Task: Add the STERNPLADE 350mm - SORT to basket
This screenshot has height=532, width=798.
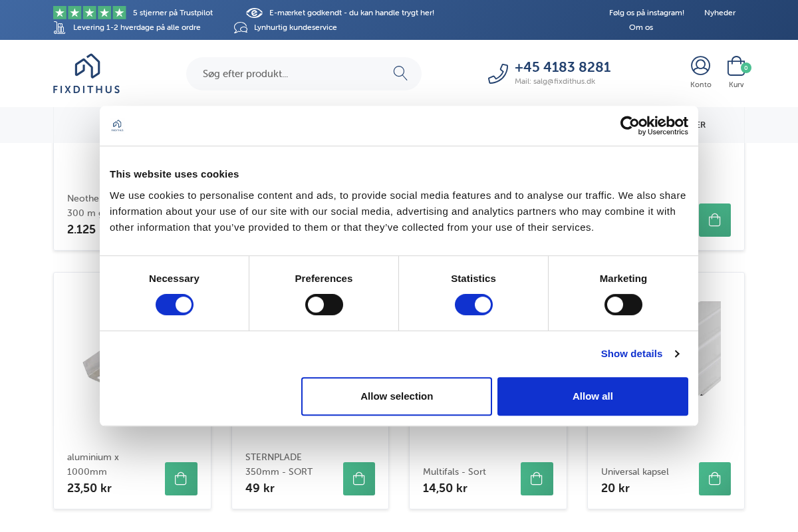Action: pos(358,478)
